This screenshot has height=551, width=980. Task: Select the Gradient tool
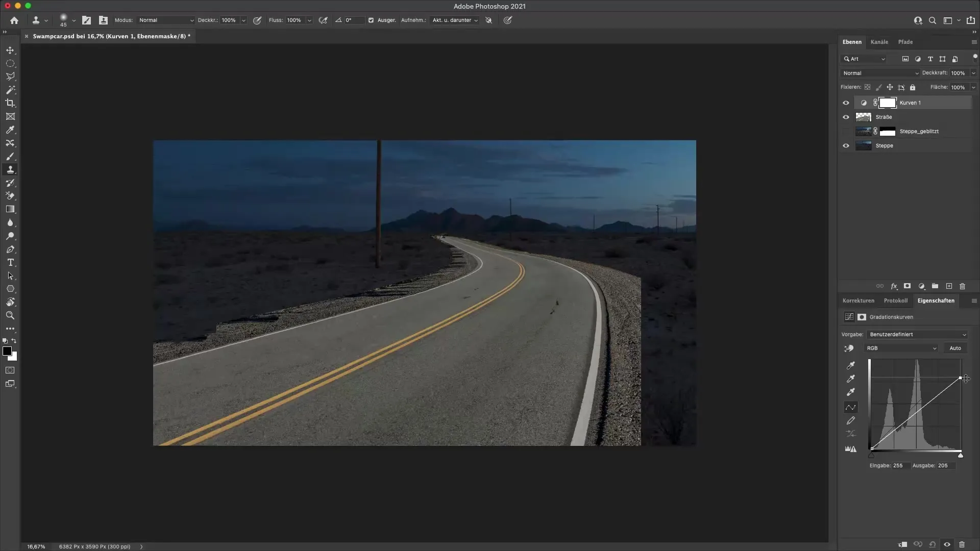pos(10,209)
